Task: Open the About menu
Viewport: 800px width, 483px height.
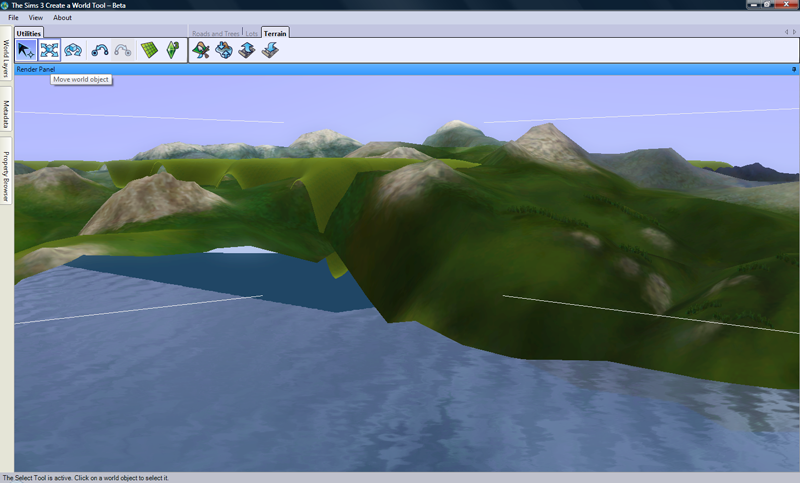Action: [x=62, y=17]
